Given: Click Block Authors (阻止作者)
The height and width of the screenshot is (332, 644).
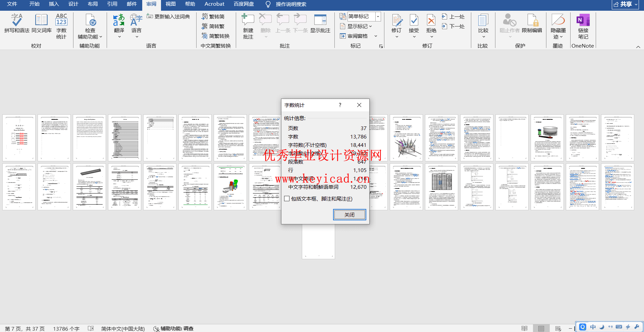Looking at the screenshot, I should [509, 23].
